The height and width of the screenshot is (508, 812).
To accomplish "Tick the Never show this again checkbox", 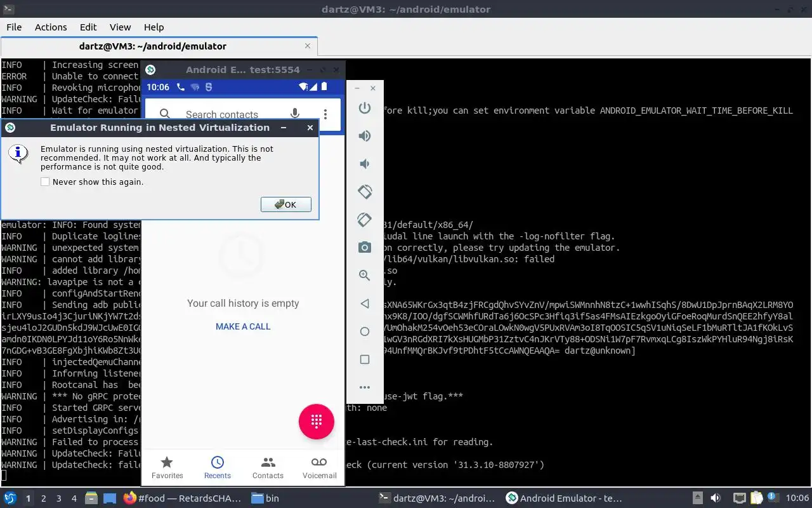I will click(x=45, y=182).
